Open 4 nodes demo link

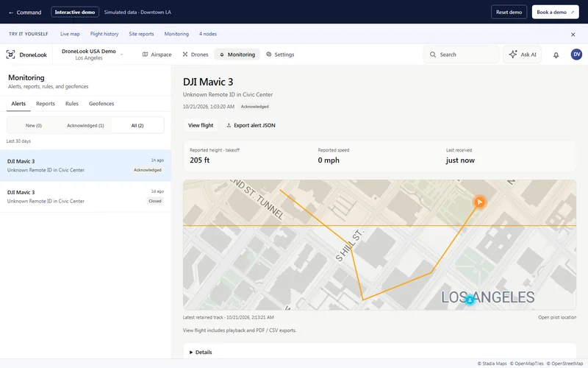tap(208, 34)
